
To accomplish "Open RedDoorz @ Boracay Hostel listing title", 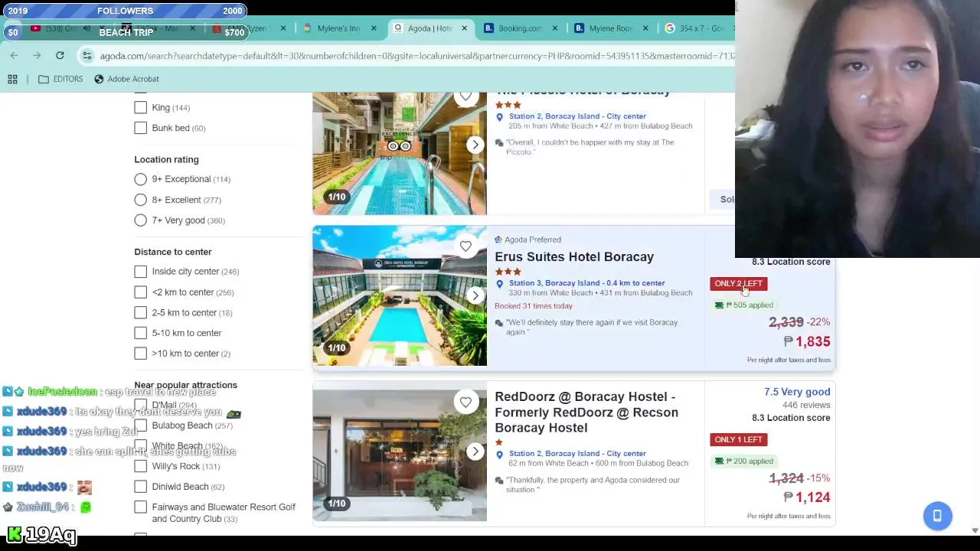I will pyautogui.click(x=586, y=412).
